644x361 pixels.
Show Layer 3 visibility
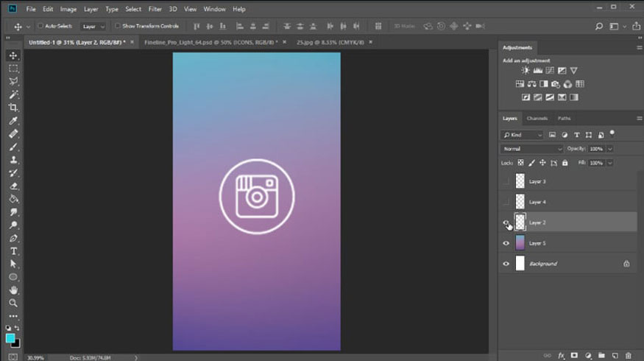click(506, 181)
